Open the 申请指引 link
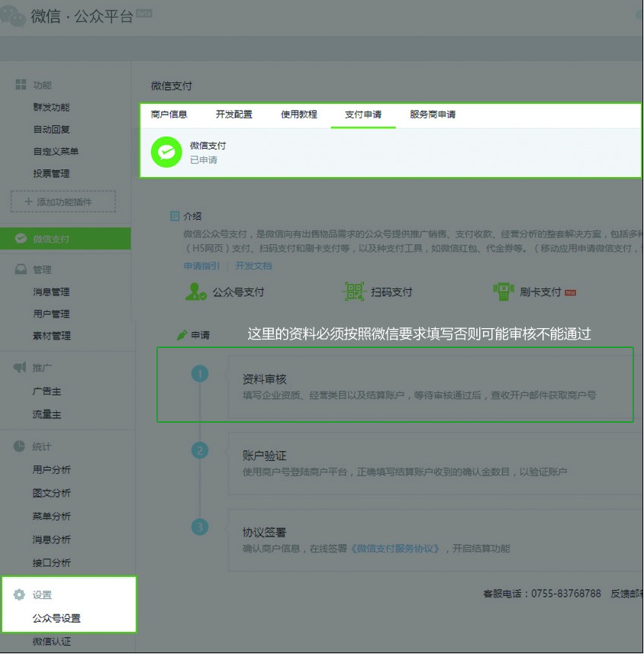644x654 pixels. coord(201,266)
